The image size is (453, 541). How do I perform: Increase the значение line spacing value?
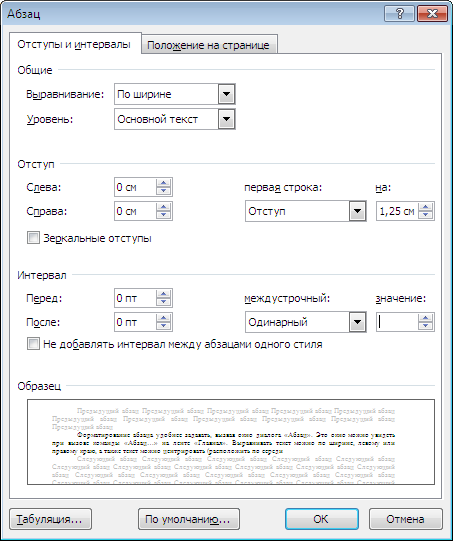click(426, 318)
